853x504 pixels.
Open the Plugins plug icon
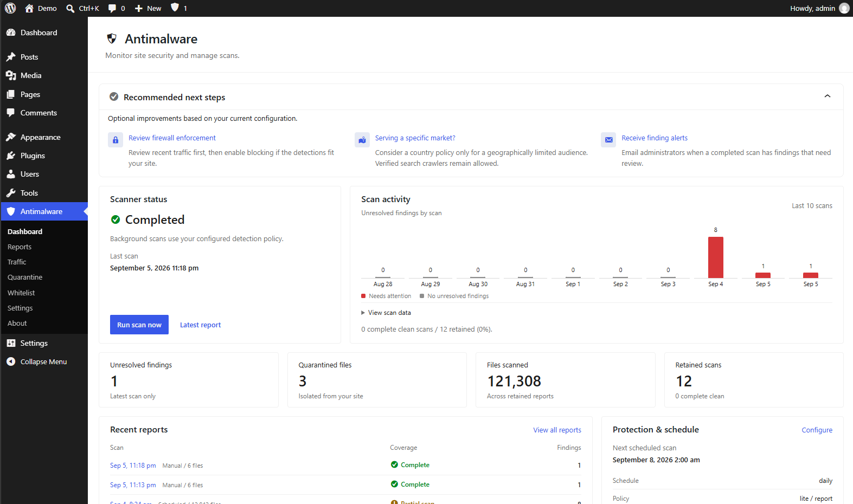point(11,156)
